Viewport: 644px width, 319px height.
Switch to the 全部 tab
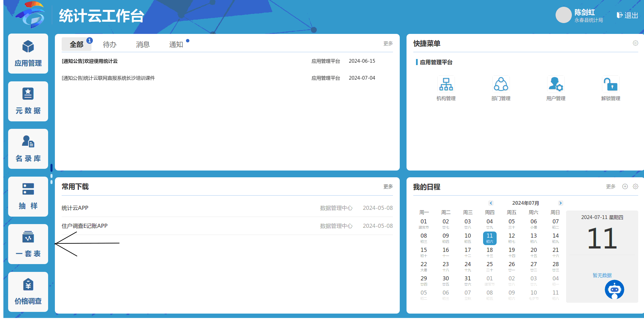[77, 44]
